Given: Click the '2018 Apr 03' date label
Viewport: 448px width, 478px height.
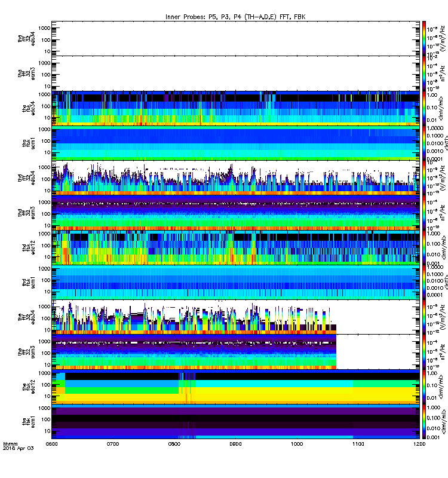Looking at the screenshot, I should pos(19,448).
